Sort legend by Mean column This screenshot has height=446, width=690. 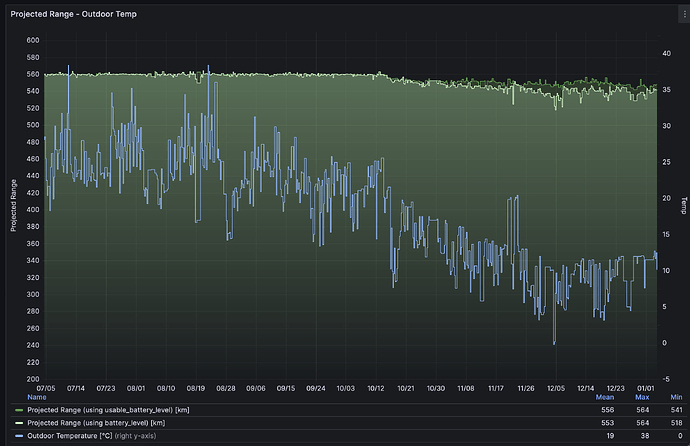[x=605, y=397]
